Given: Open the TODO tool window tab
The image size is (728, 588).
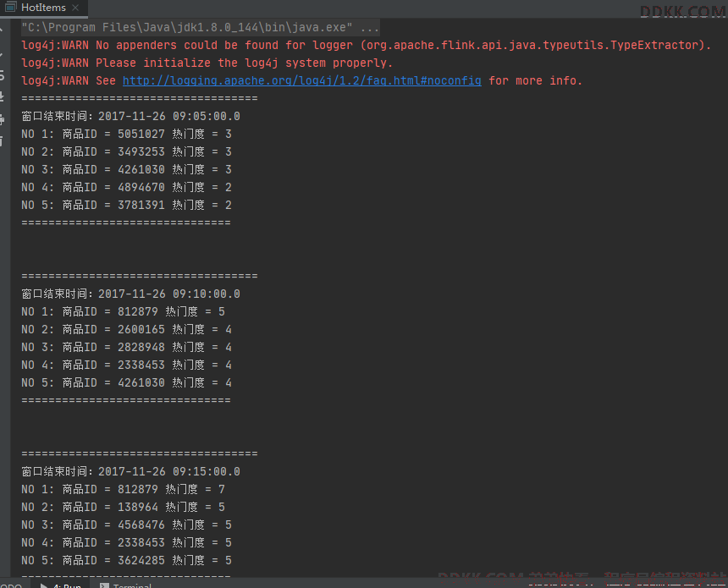Looking at the screenshot, I should [x=11, y=585].
